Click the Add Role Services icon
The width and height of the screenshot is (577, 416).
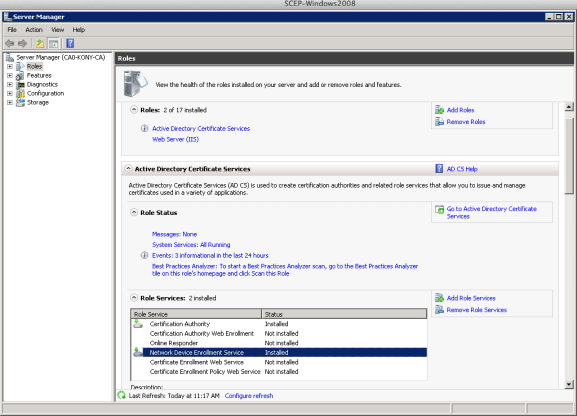[x=439, y=298]
